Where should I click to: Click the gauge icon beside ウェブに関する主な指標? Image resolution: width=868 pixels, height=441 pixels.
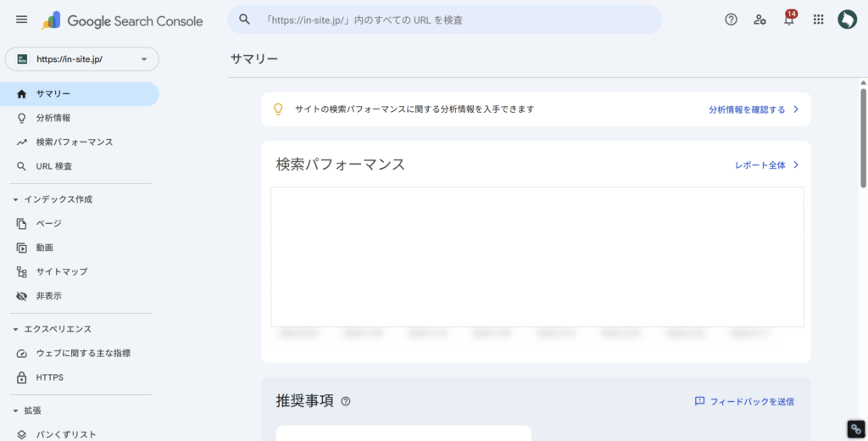point(21,354)
